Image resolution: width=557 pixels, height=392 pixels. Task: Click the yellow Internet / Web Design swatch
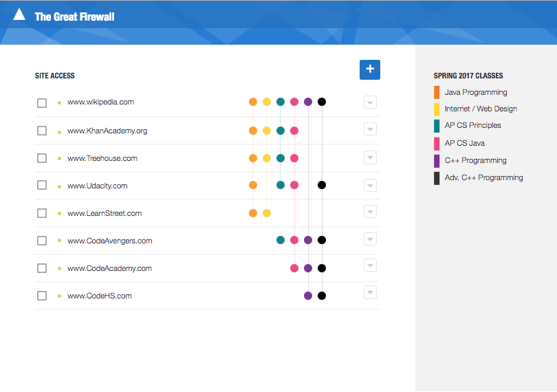tap(437, 109)
